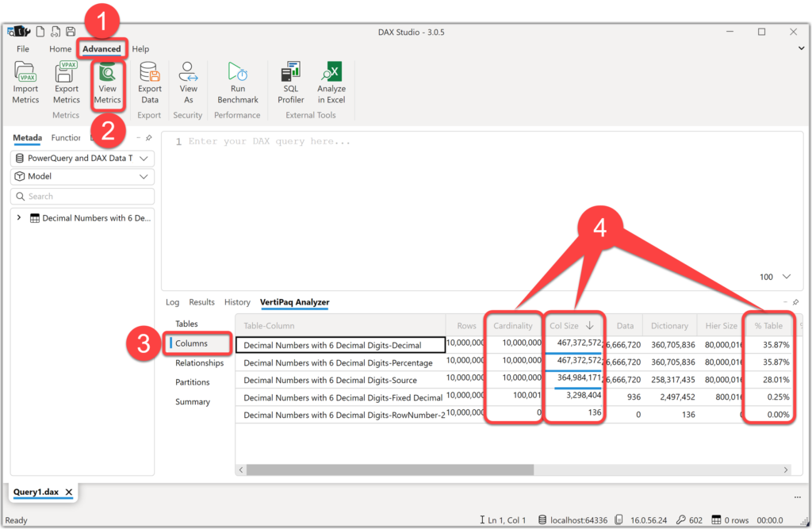This screenshot has width=812, height=529.
Task: Open the Results output tab
Action: click(201, 302)
